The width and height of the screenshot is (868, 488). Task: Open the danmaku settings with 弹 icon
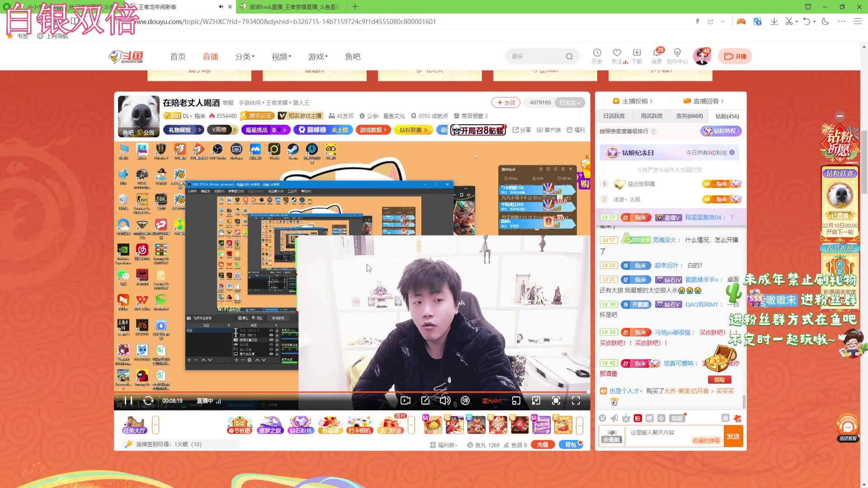coord(465,401)
